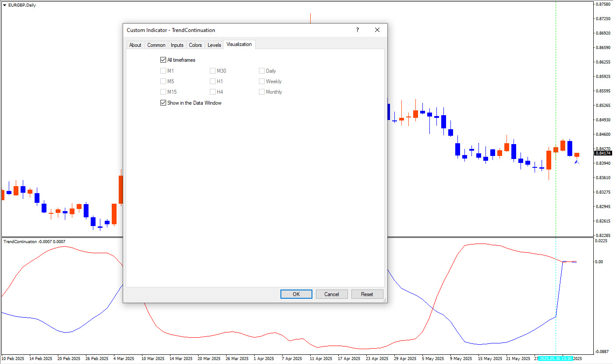
Task: Toggle the Weekly timeframe checkbox
Action: [x=262, y=81]
